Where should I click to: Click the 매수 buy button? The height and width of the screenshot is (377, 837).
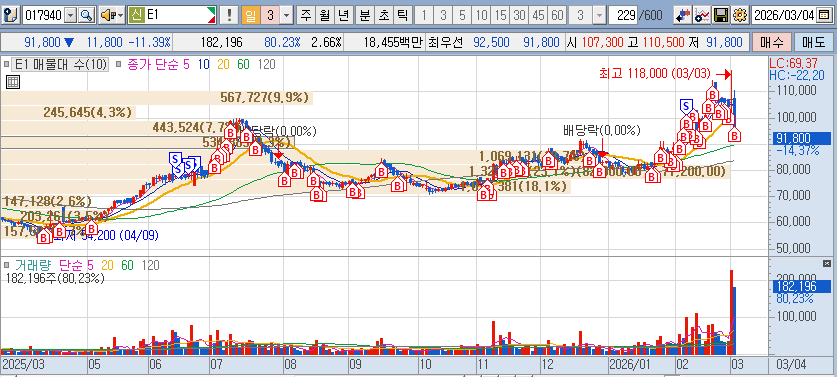pyautogui.click(x=771, y=42)
